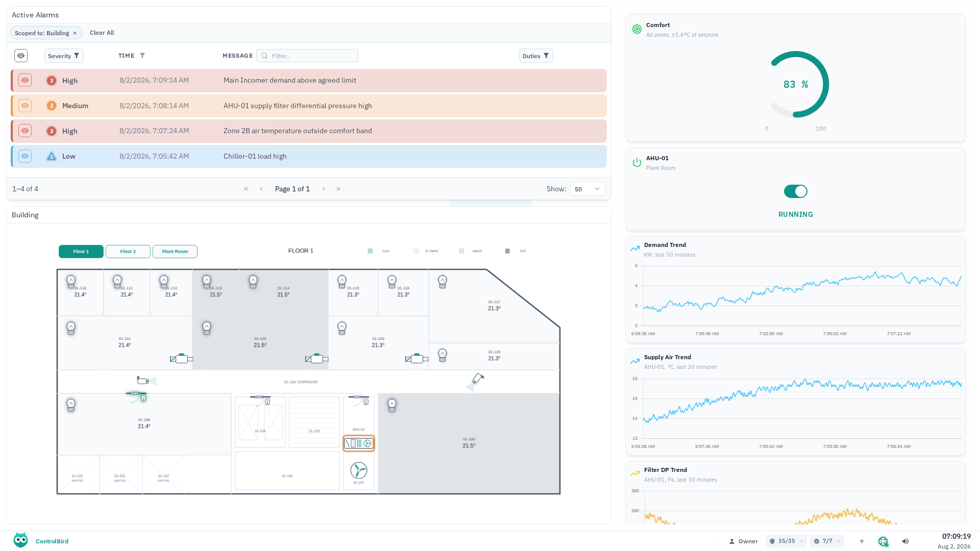Open the Severity filter dropdown
Screen dimensions: 980x551
64,56
